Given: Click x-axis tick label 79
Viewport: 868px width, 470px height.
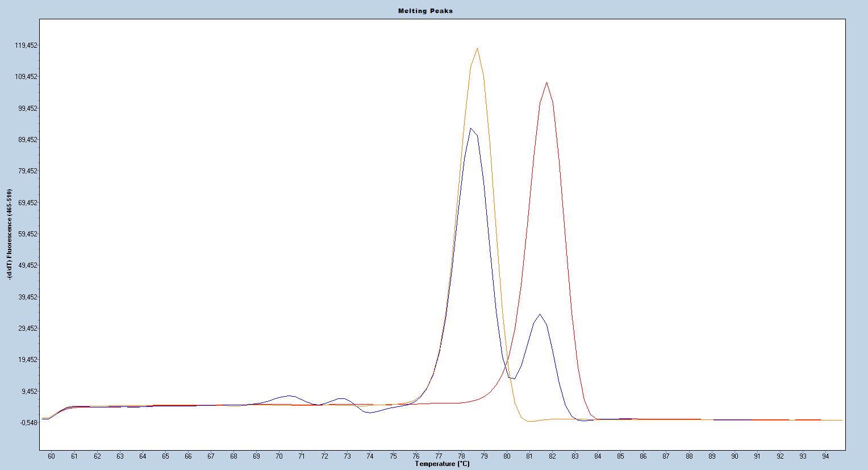Looking at the screenshot, I should [484, 456].
